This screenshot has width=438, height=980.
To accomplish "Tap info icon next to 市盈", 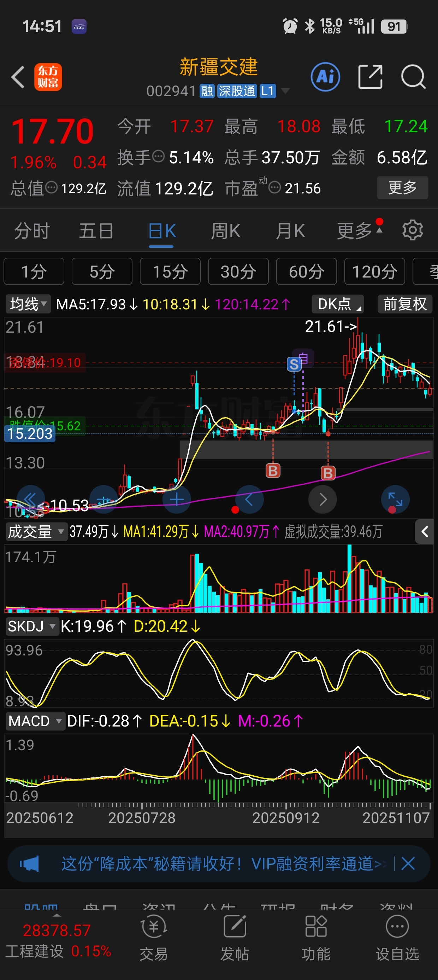I will tap(274, 188).
